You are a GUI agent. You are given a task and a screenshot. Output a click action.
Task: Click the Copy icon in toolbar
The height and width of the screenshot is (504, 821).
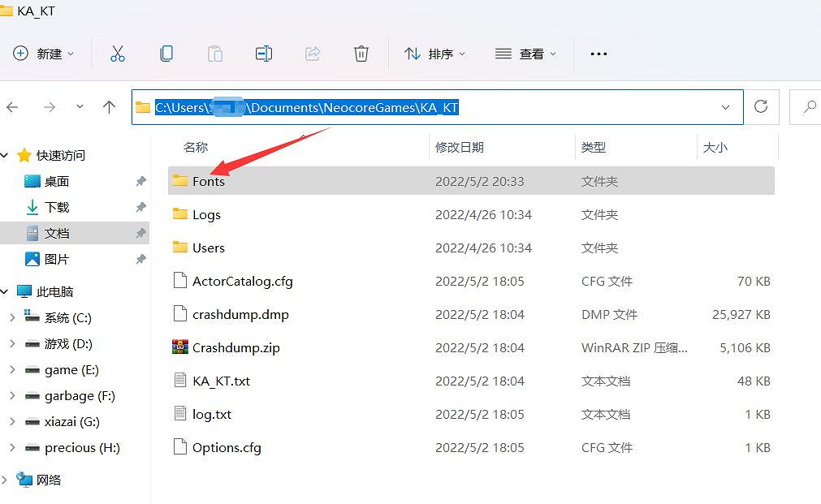[166, 54]
